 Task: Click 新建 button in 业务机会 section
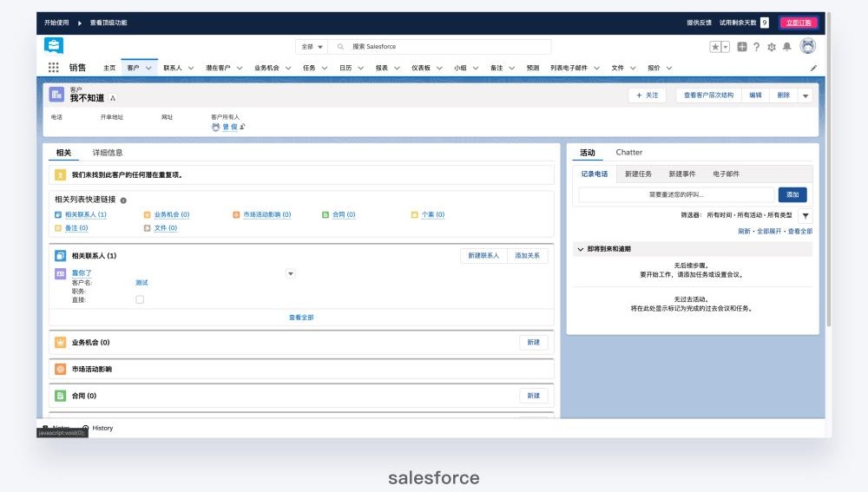(533, 343)
